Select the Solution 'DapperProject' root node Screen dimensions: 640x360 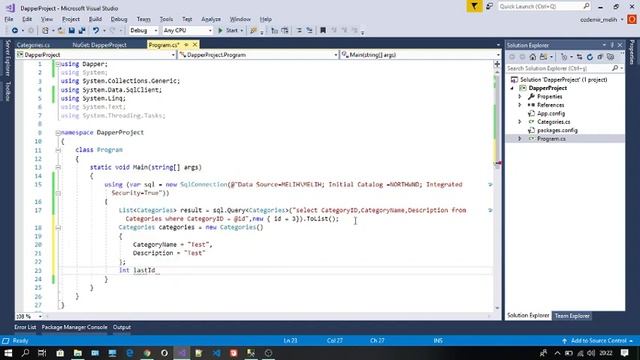[563, 80]
